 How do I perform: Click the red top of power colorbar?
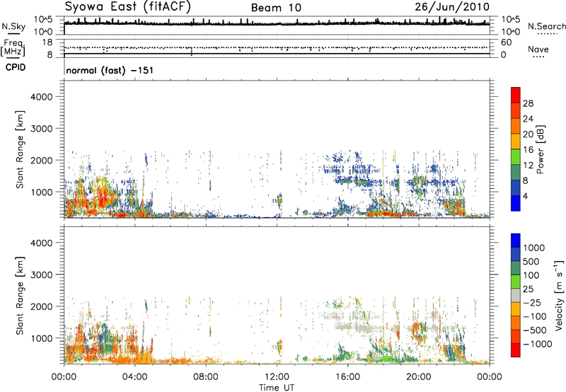pos(516,95)
